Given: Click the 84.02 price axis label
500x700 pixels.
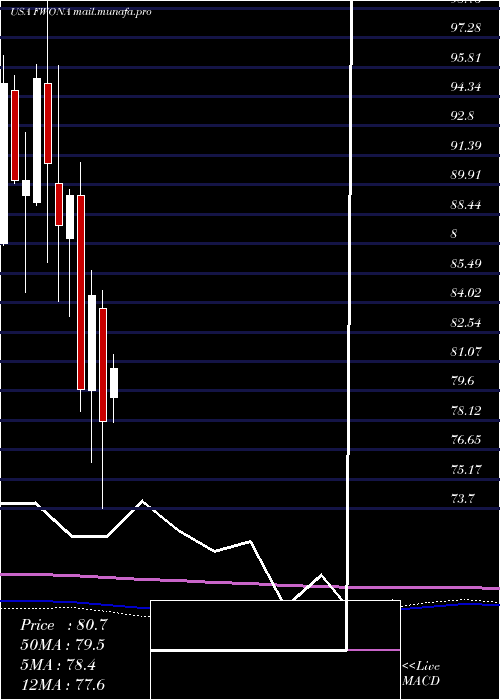Looking at the screenshot, I should tap(465, 293).
